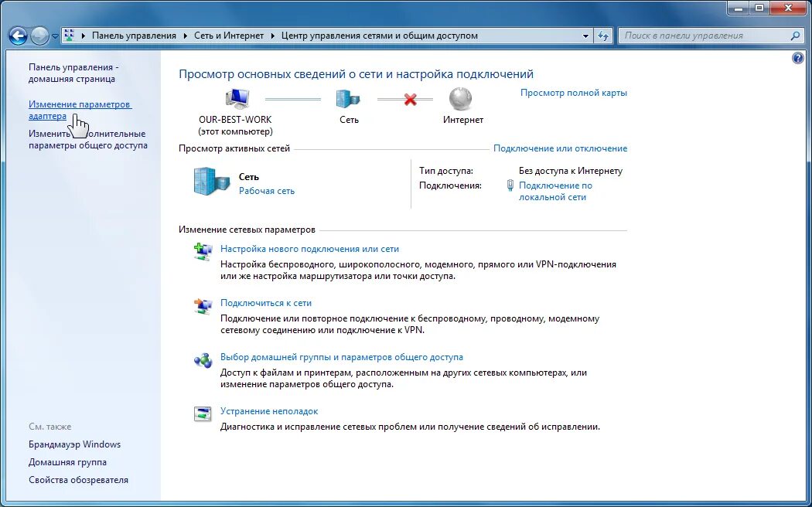
Task: Expand the address bar history dropdown
Action: [586, 36]
